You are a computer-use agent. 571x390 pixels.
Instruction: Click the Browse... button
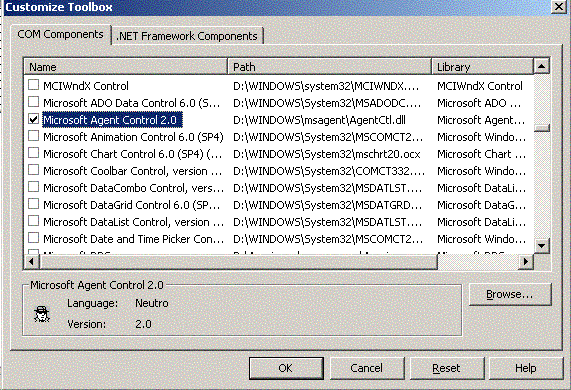coord(510,294)
